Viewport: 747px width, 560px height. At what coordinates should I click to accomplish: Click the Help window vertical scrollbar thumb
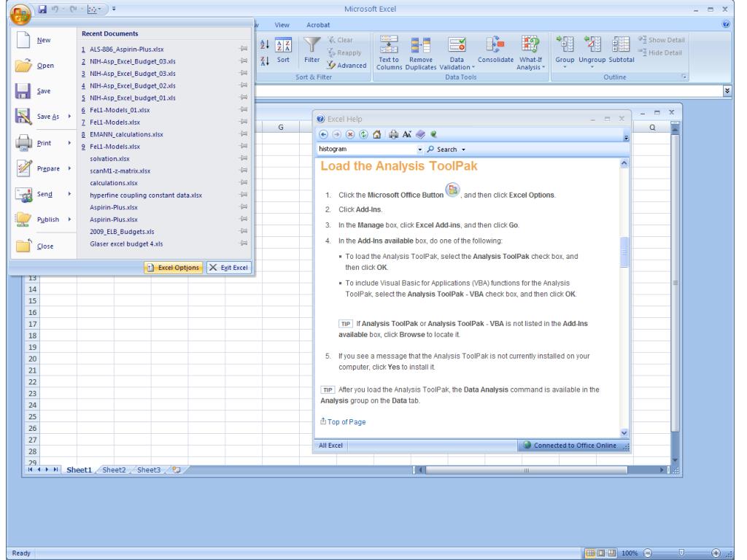coord(624,252)
